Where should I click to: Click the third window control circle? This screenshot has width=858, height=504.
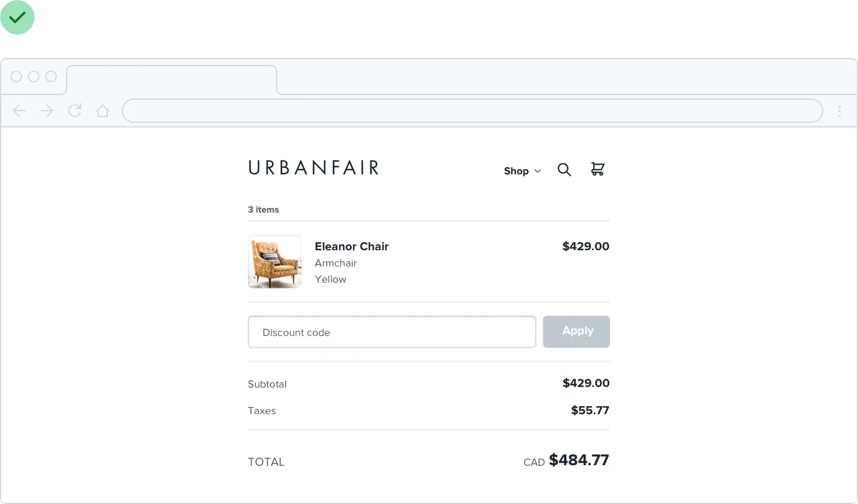pos(51,76)
